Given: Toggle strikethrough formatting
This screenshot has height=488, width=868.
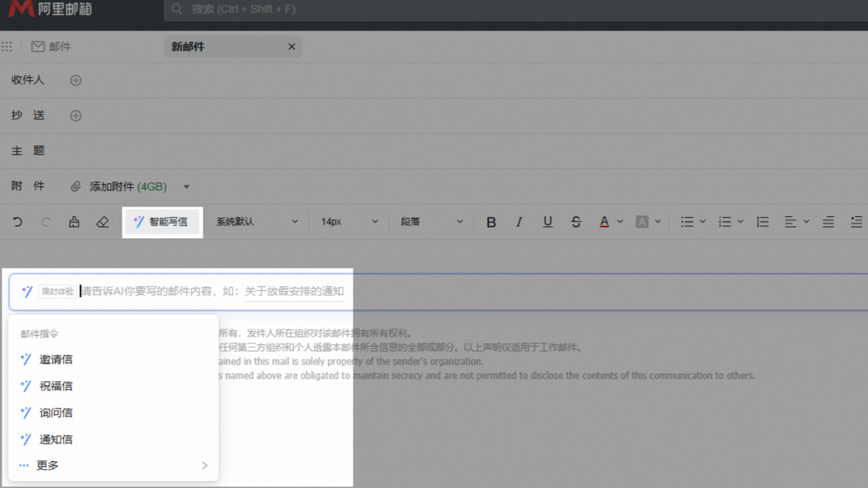Looking at the screenshot, I should [576, 222].
